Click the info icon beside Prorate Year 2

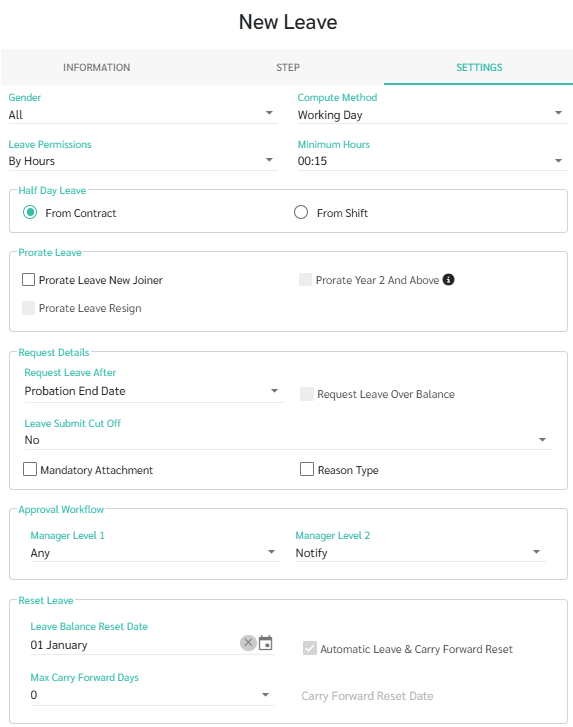[448, 280]
